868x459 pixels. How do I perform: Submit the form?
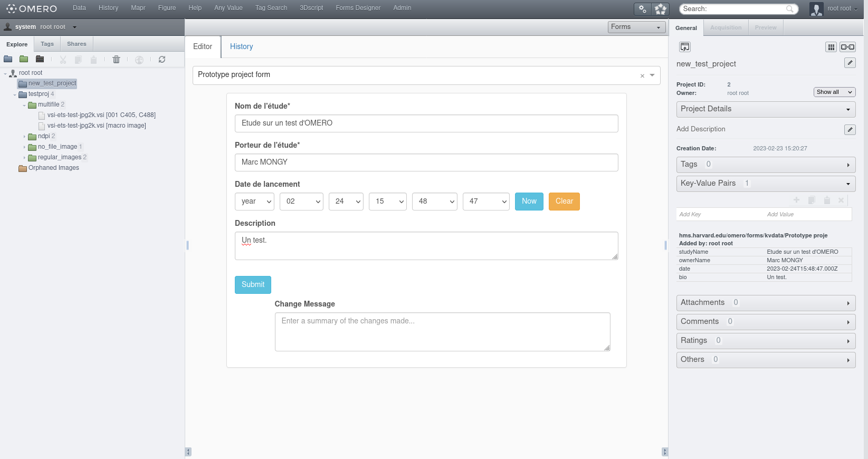point(253,285)
